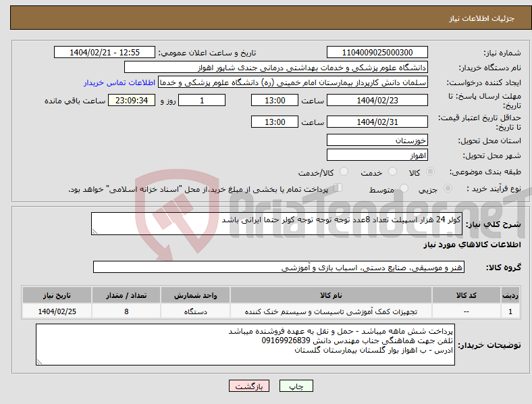Select the خدمت radio button
532x404 pixels.
[x=392, y=172]
